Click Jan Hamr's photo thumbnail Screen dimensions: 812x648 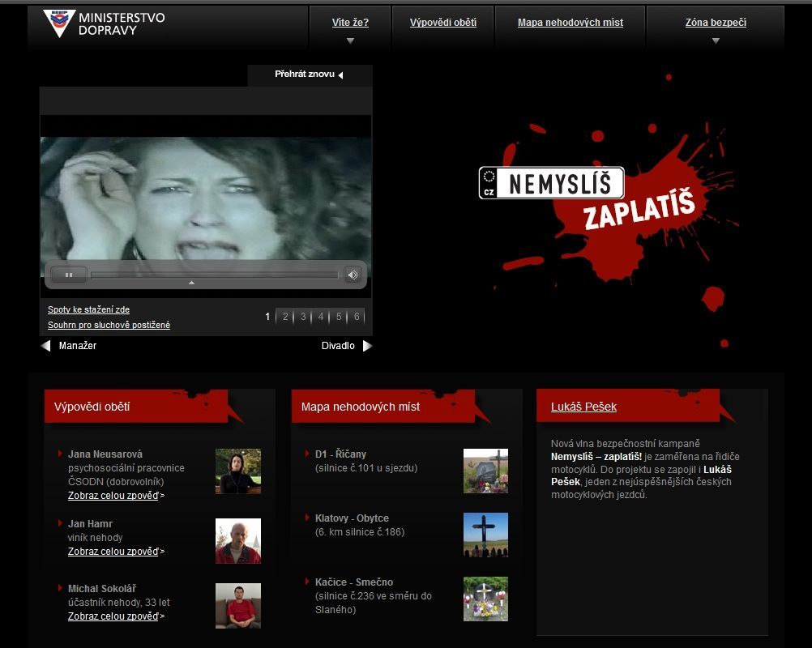coord(238,541)
